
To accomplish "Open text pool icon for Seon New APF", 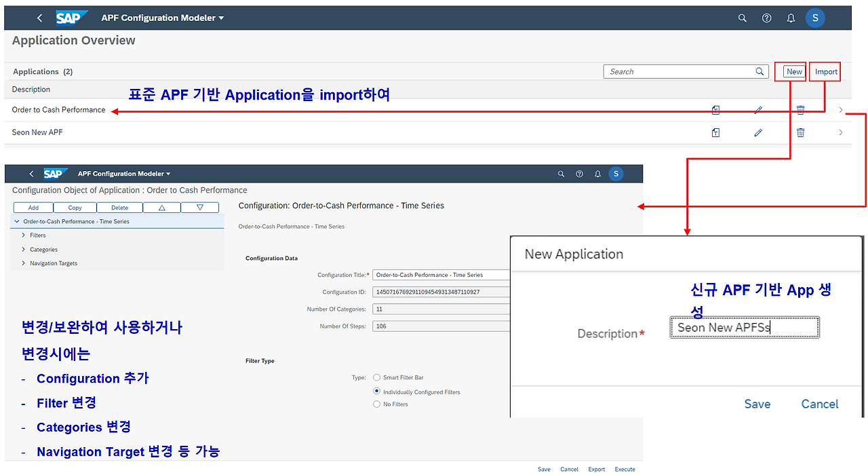I will (715, 132).
